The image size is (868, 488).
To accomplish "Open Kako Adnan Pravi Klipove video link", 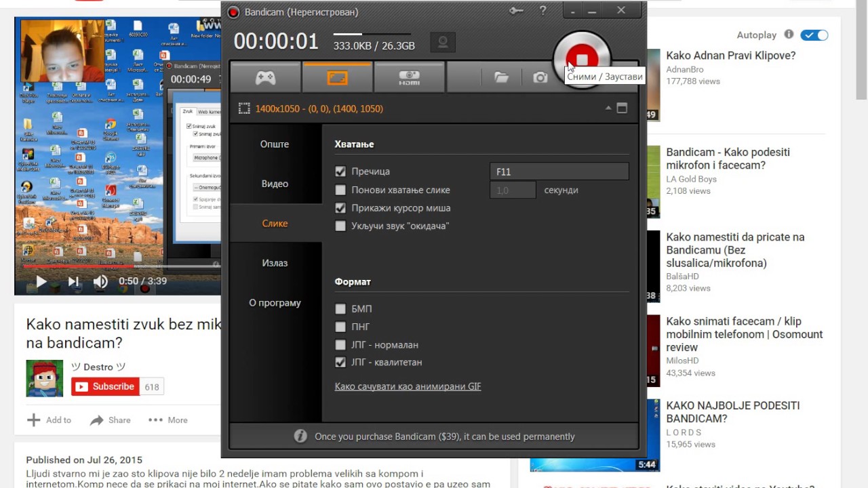I will coord(730,56).
